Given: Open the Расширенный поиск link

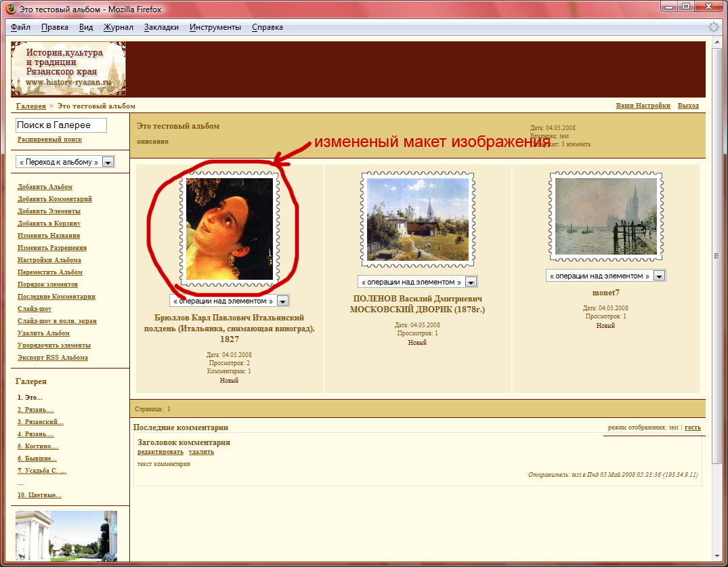Looking at the screenshot, I should (49, 140).
